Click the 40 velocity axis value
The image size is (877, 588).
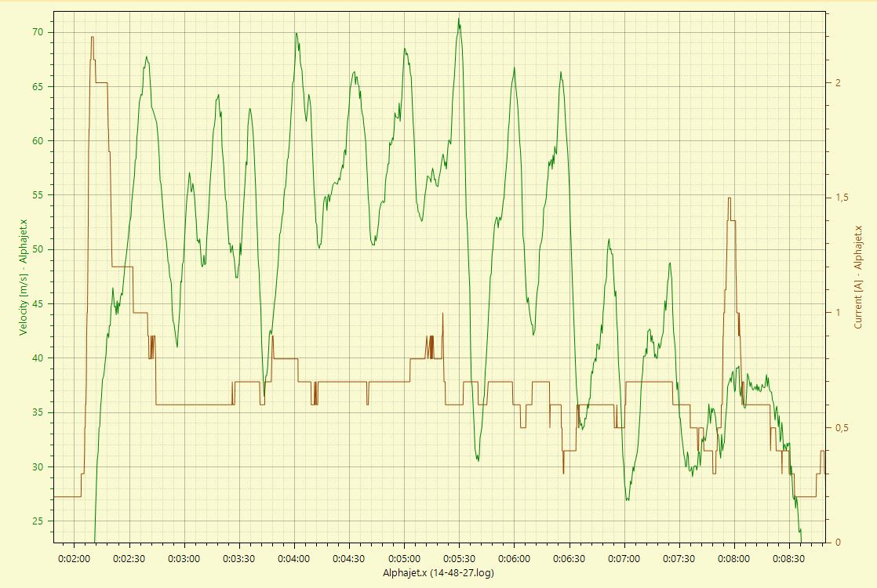pos(38,358)
